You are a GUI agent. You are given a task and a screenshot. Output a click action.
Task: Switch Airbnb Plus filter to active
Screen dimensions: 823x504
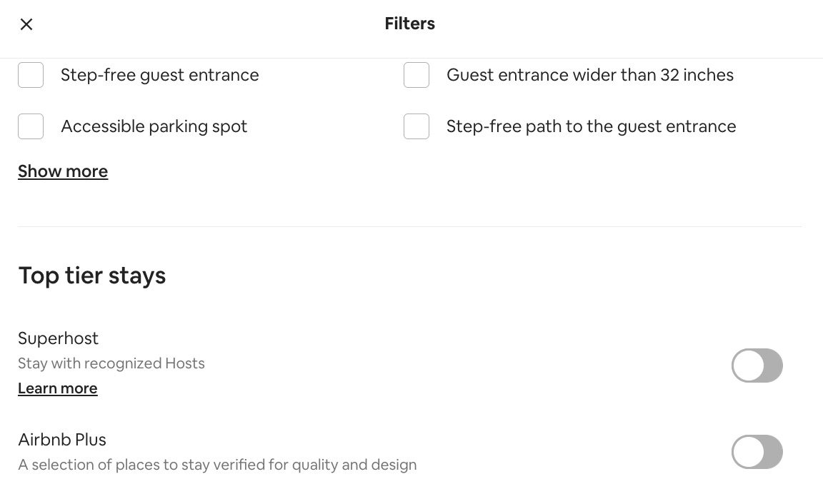point(757,452)
